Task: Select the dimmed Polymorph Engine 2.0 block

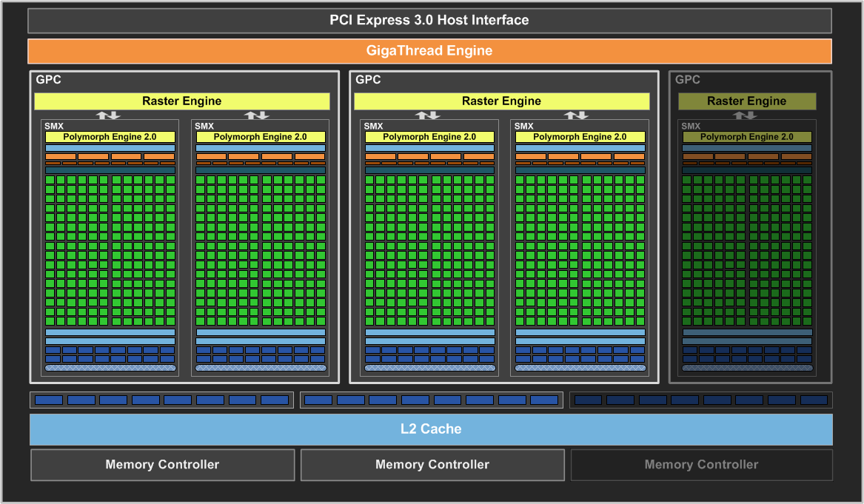Action: (747, 137)
